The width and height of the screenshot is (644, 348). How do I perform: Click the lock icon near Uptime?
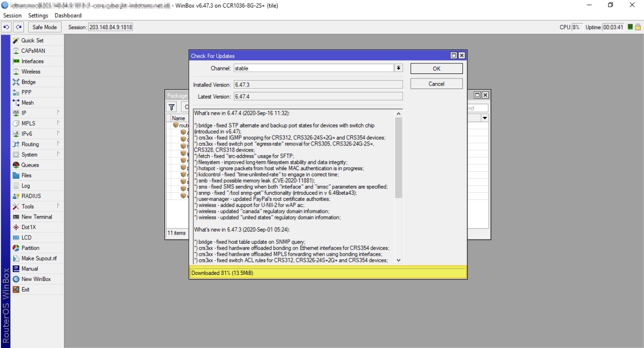click(638, 27)
